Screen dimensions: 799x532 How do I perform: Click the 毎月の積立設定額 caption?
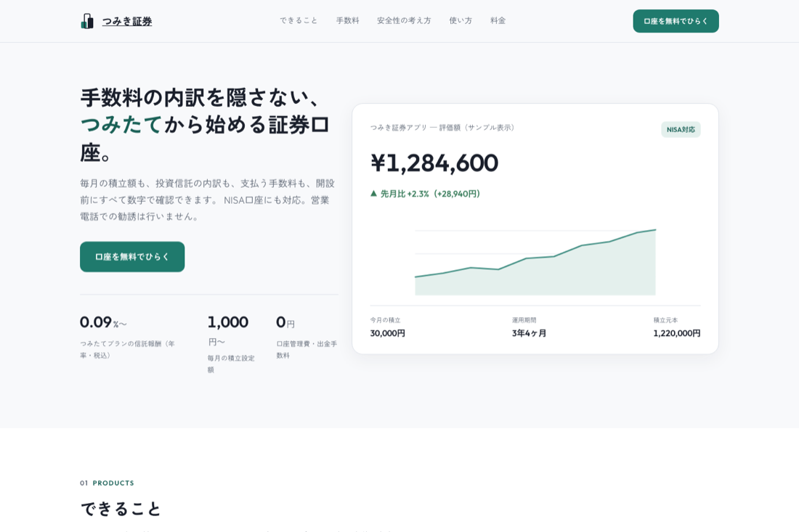[231, 364]
